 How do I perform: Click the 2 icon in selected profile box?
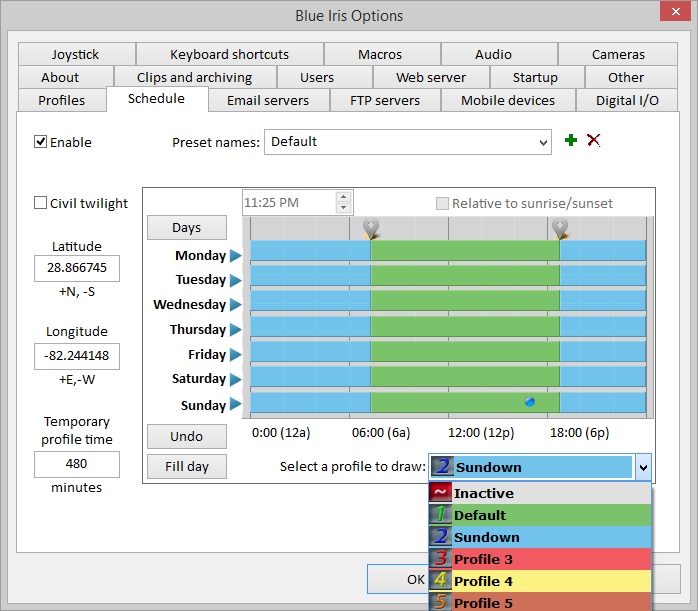click(442, 467)
